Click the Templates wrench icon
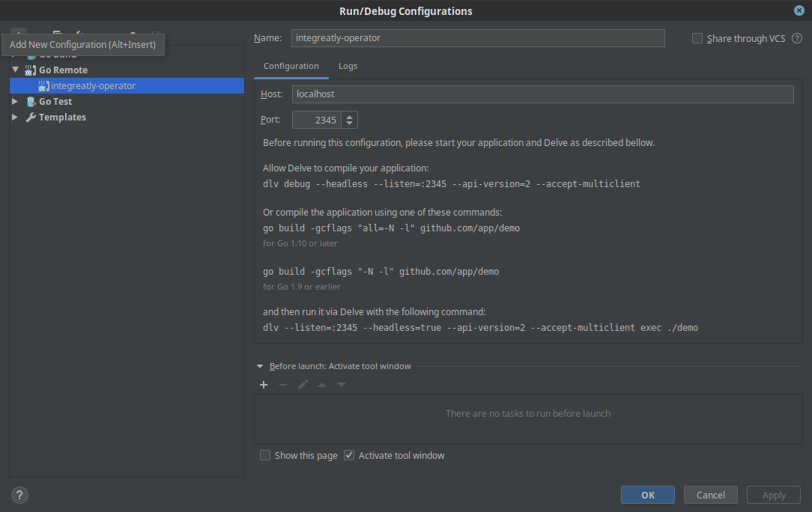812x512 pixels. click(31, 118)
